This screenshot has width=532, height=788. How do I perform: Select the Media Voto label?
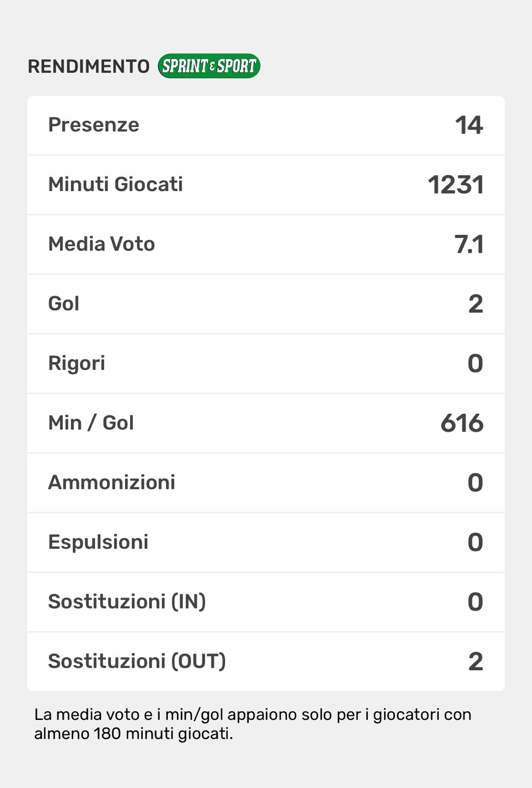(x=101, y=244)
